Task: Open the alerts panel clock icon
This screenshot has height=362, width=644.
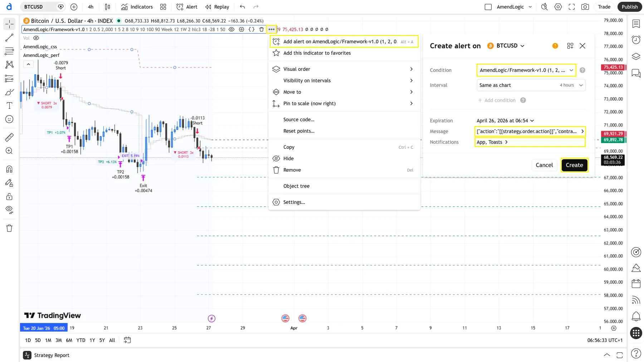Action: [636, 40]
